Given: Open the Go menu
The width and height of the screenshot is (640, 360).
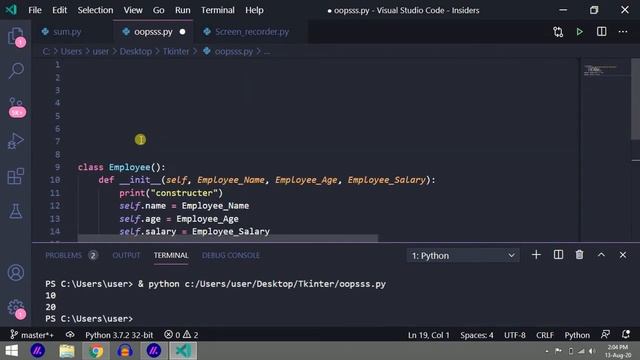Looking at the screenshot, I should click(158, 10).
